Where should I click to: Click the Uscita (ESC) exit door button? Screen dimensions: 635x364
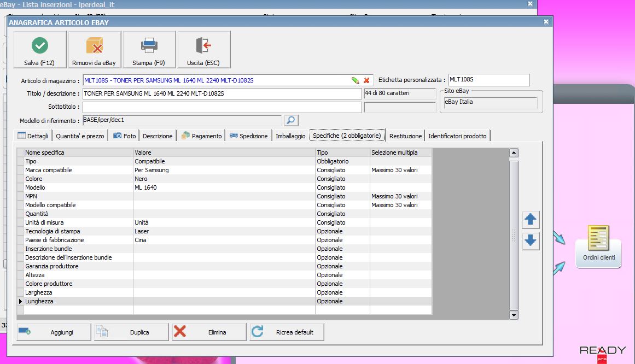tap(203, 49)
